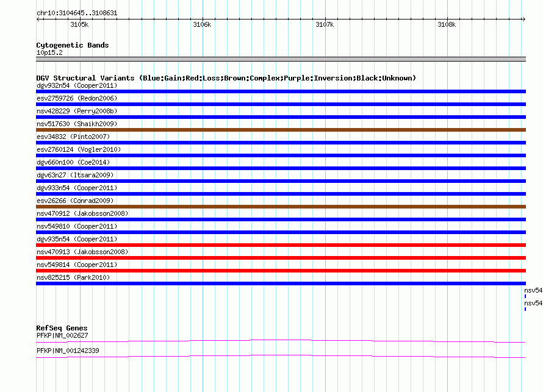Select the nsv549814 (Cooper2011) label
This screenshot has height=392, width=543.
(x=77, y=265)
